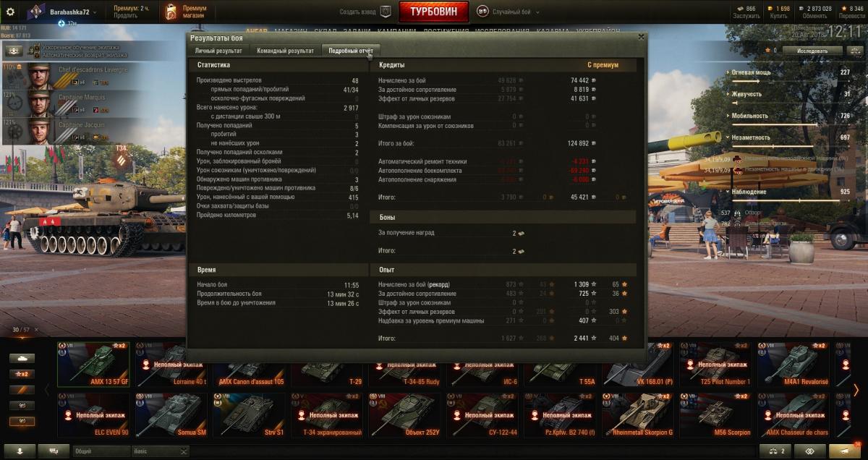Open chat channels icon bottom bar

(54, 451)
